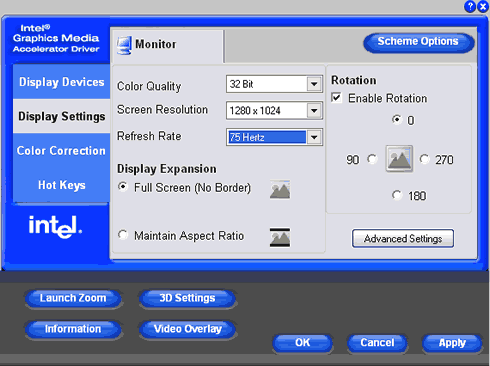Open Scheme Options
This screenshot has height=366, width=490.
click(418, 42)
